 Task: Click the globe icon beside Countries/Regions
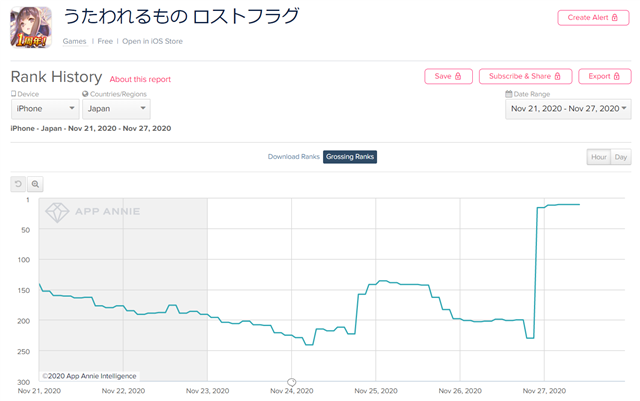click(x=85, y=94)
